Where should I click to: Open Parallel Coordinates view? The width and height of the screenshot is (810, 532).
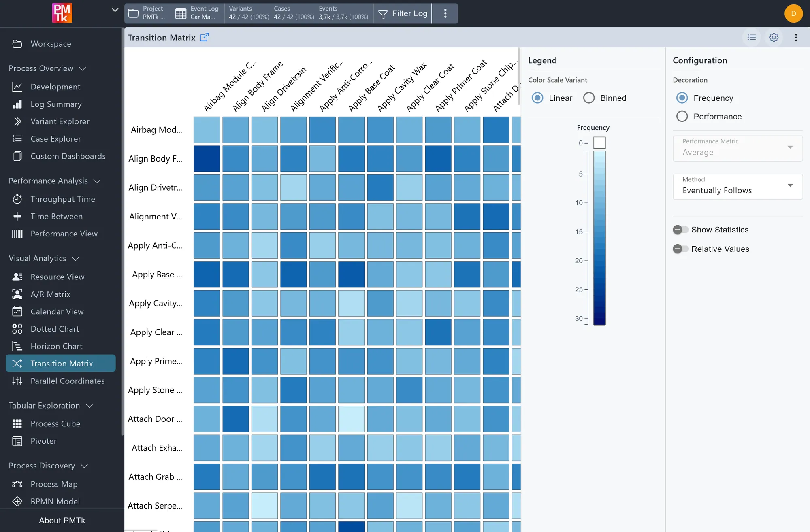click(x=68, y=381)
